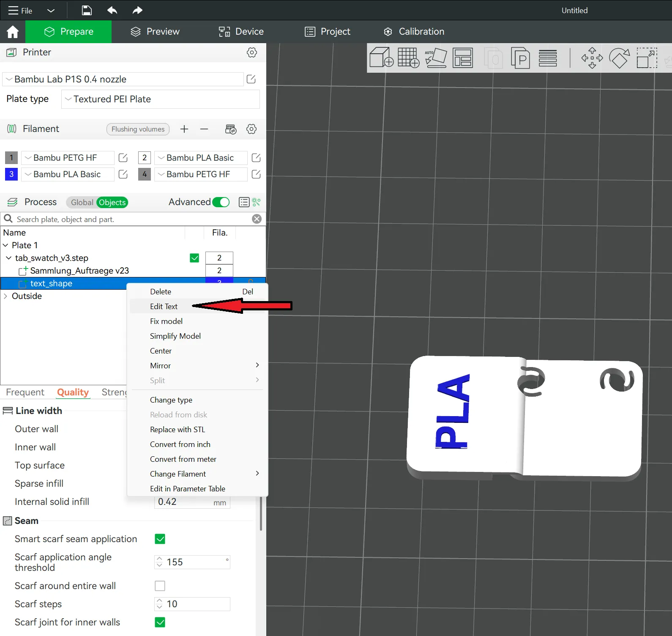Switch to the Device tab
This screenshot has height=636, width=672.
pyautogui.click(x=241, y=32)
